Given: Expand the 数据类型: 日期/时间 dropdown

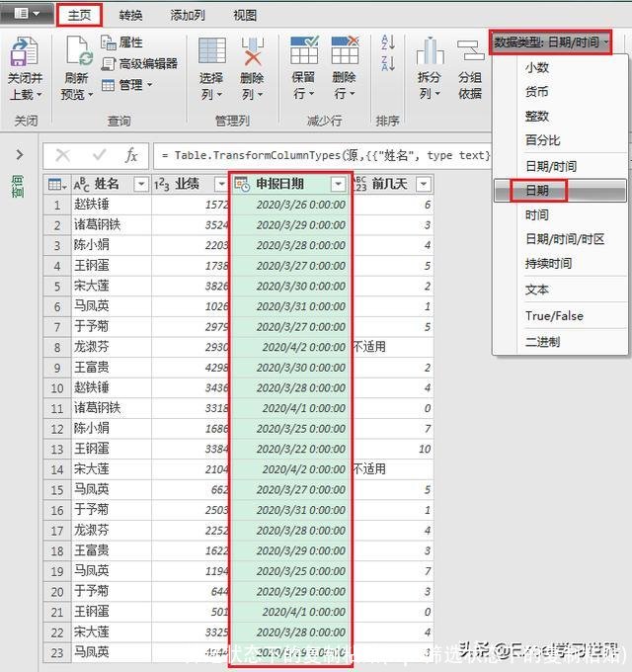Looking at the screenshot, I should click(x=551, y=42).
